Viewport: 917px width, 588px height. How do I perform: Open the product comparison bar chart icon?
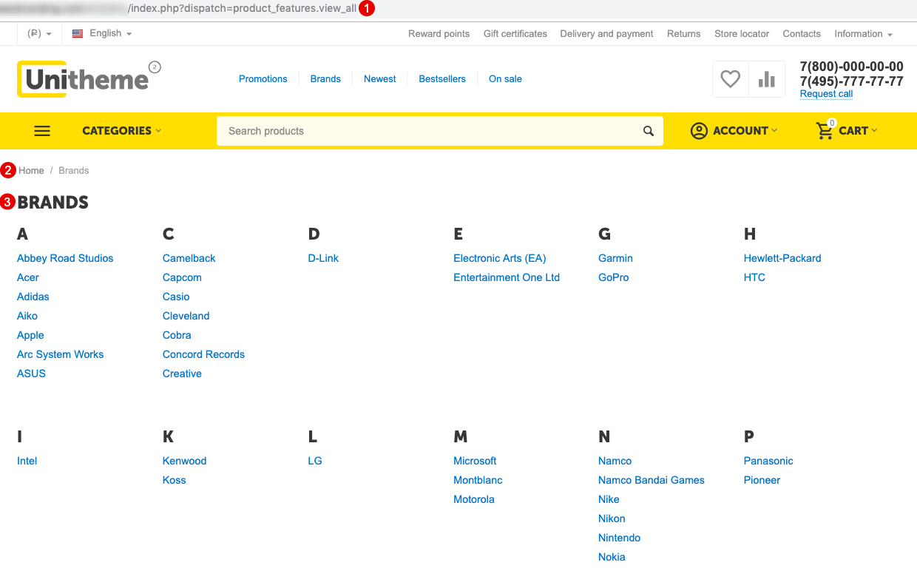(x=767, y=79)
